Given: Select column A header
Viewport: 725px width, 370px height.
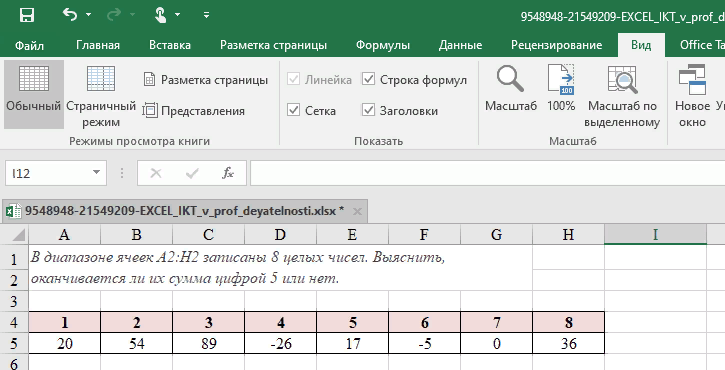Looking at the screenshot, I should [64, 235].
